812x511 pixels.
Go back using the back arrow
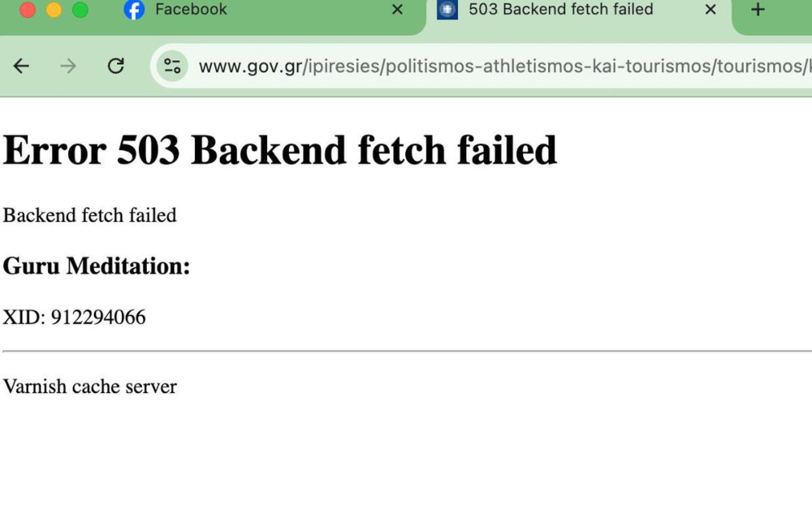point(21,66)
